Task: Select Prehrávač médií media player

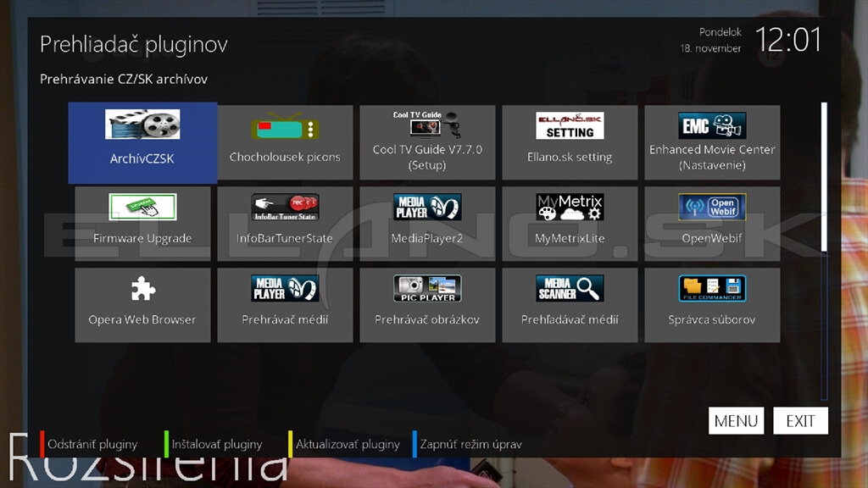Action: click(x=285, y=305)
